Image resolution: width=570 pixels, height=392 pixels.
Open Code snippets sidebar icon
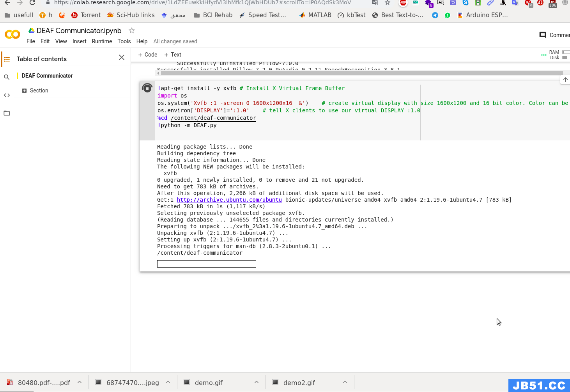coord(7,95)
